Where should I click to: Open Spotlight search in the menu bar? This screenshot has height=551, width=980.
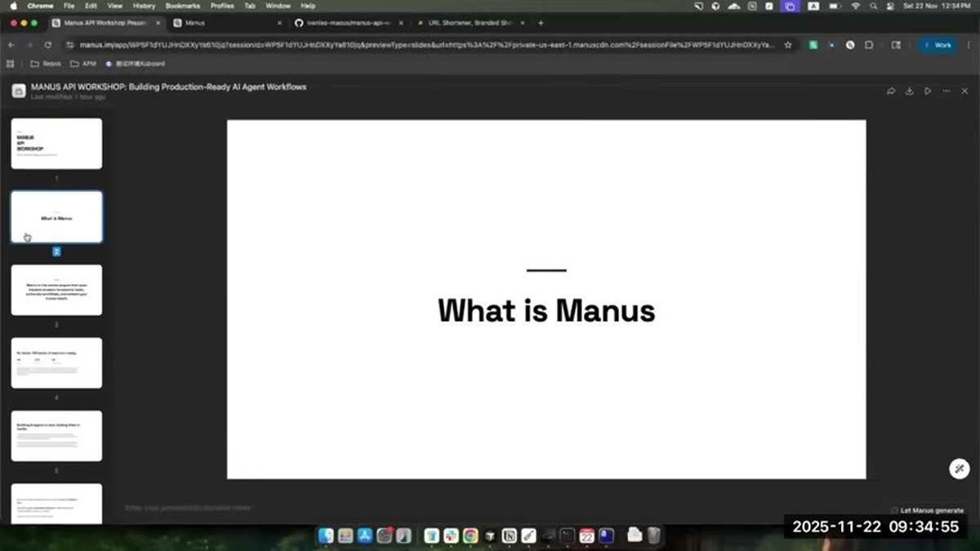pos(874,6)
